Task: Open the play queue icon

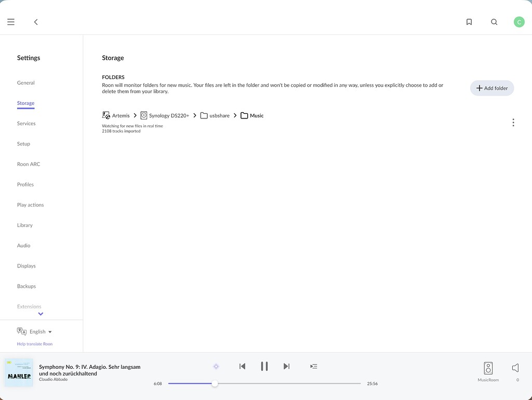Action: (x=313, y=366)
